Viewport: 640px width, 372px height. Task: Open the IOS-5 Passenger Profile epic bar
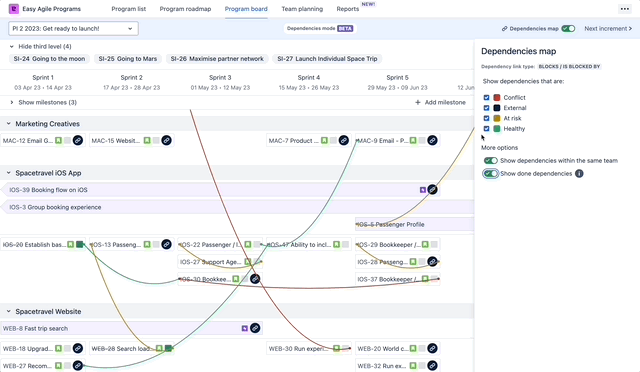414,224
